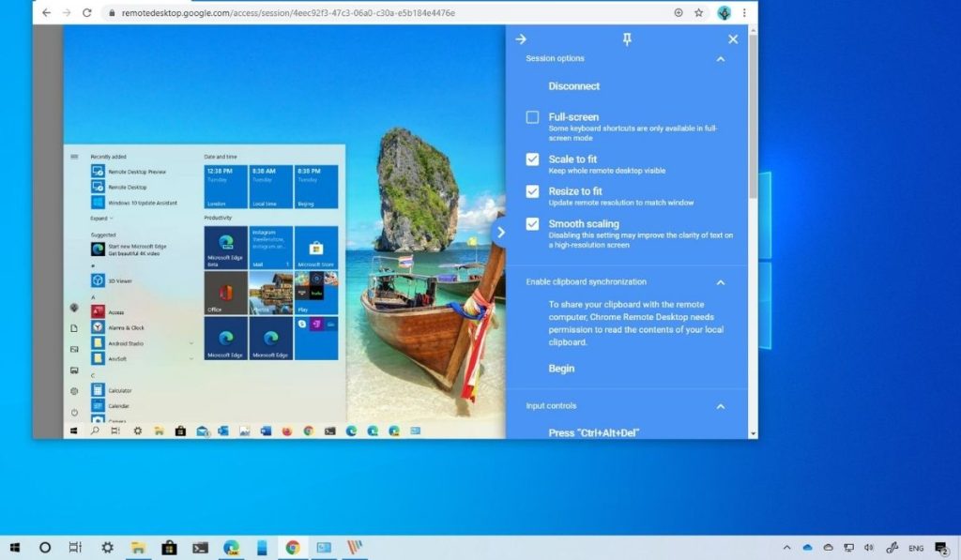Expand the Android Studio folder in remote Start
This screenshot has width=961, height=560.
coord(191,343)
